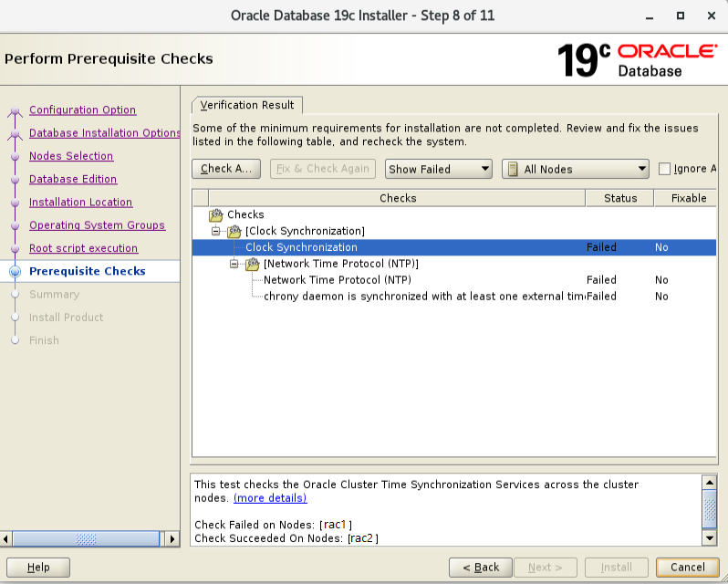Go to the Nodes Selection step
The height and width of the screenshot is (584, 728).
click(71, 156)
